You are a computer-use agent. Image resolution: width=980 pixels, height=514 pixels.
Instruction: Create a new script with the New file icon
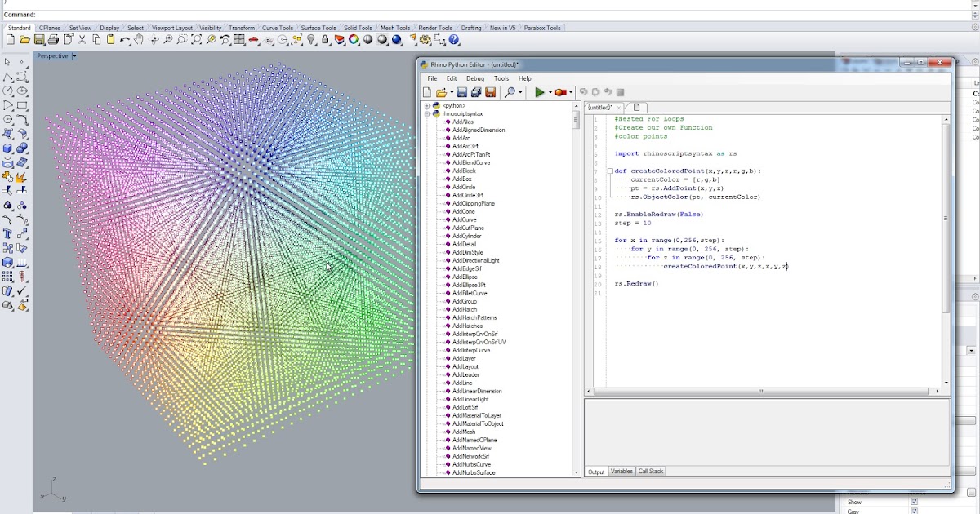point(427,91)
